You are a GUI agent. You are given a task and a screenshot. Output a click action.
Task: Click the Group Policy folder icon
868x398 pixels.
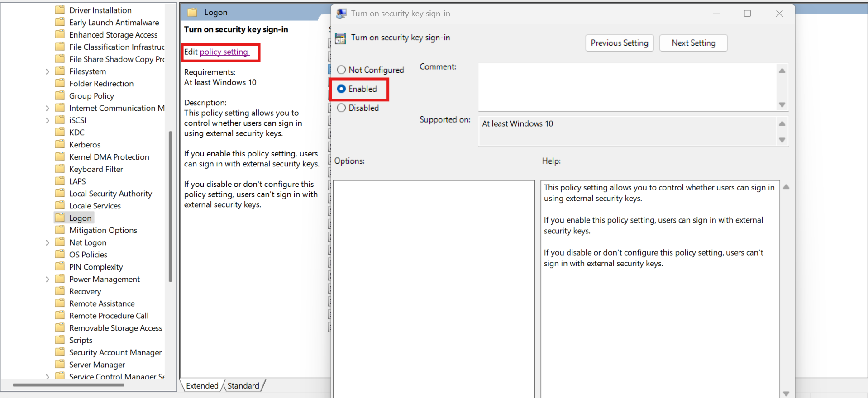60,95
